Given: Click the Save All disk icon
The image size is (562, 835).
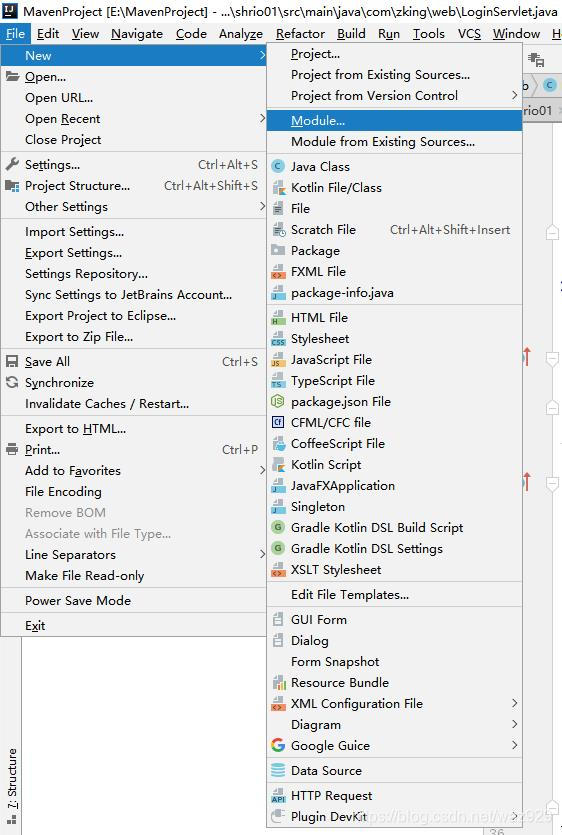Looking at the screenshot, I should point(12,362).
